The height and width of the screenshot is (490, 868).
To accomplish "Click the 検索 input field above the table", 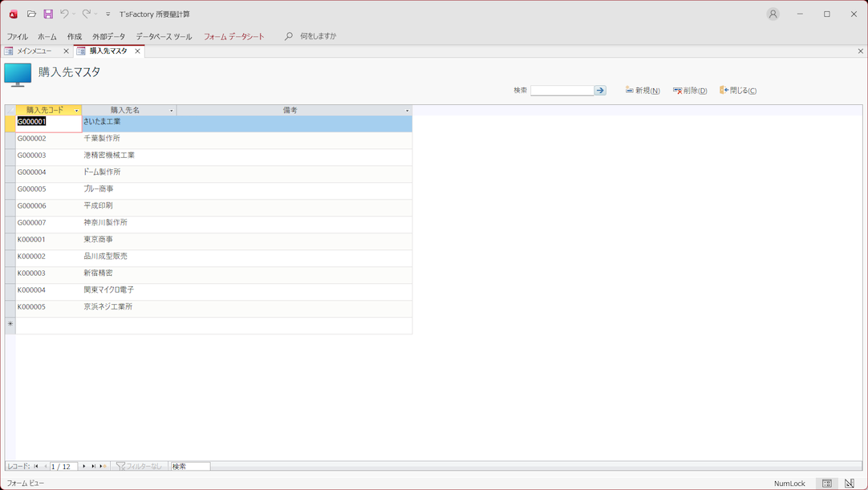I will point(562,91).
